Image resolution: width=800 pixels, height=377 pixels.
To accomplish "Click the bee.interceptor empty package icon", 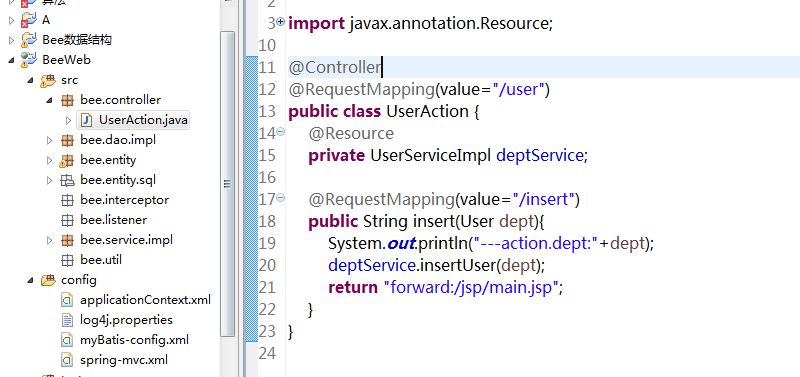I will tap(67, 200).
